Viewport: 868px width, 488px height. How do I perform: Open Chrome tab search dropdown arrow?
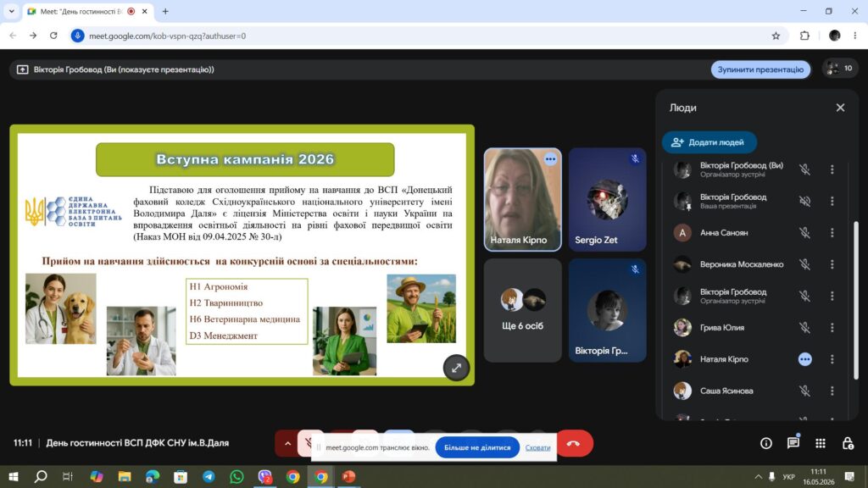(x=11, y=11)
